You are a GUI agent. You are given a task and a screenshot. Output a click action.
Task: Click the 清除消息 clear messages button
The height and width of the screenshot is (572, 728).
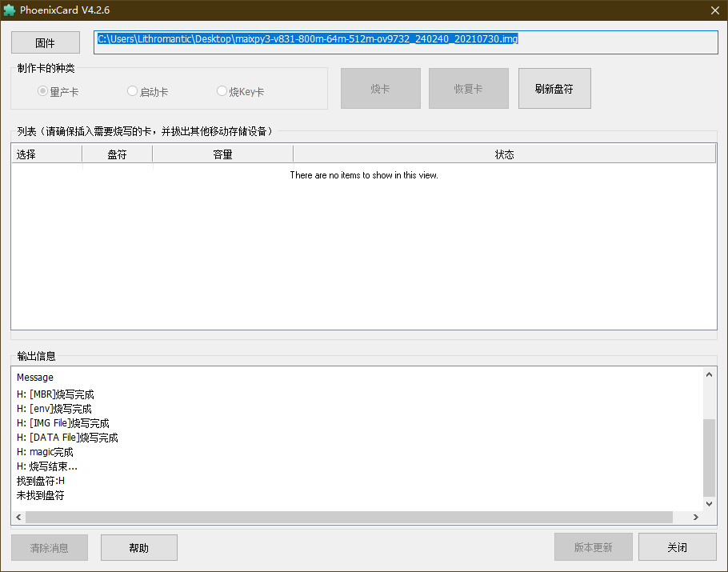click(50, 548)
